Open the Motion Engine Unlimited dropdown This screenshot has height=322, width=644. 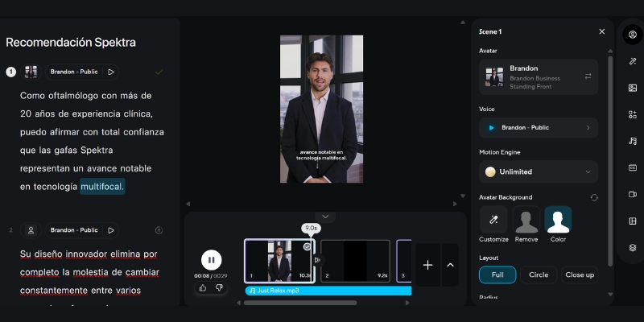point(539,171)
